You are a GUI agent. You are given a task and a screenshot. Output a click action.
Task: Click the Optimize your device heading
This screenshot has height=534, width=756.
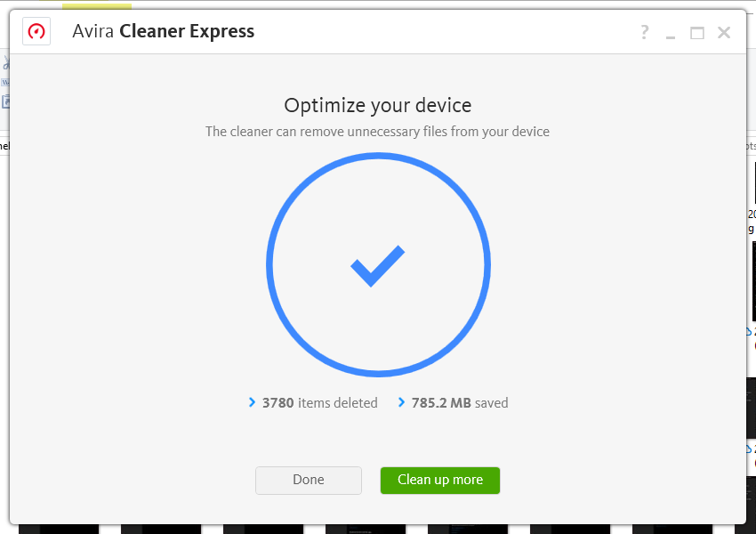(377, 105)
